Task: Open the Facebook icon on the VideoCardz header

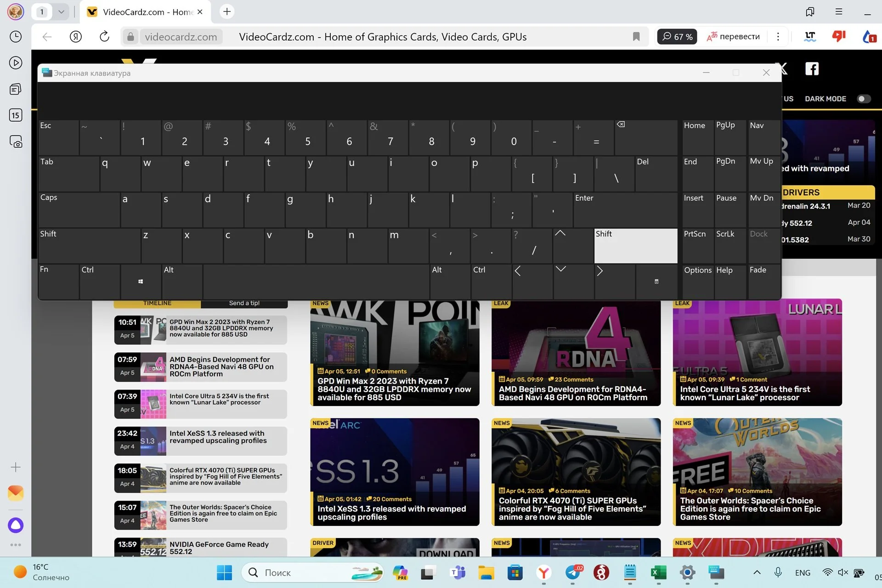Action: [812, 69]
